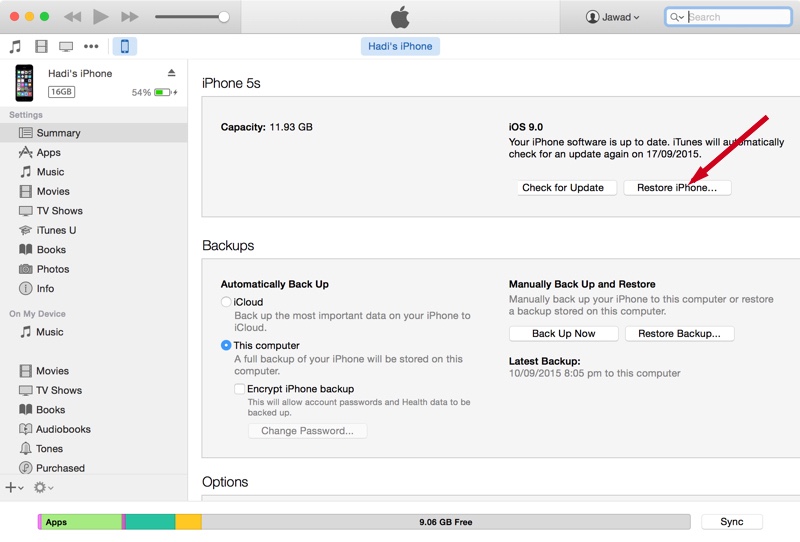The width and height of the screenshot is (800, 542).
Task: Open Books under Settings sidebar
Action: click(94, 249)
